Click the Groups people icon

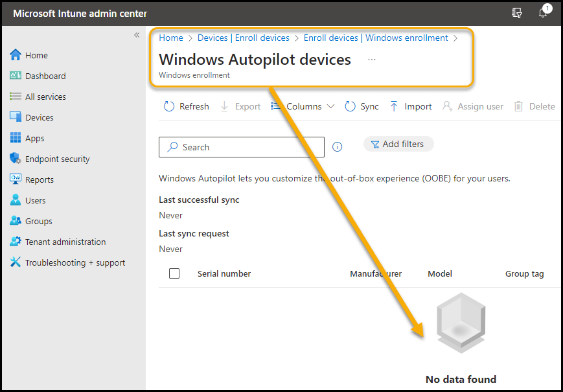tap(16, 221)
